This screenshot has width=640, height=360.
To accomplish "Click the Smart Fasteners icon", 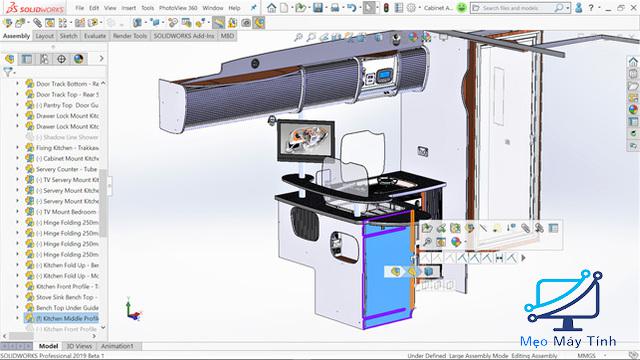I will pyautogui.click(x=80, y=23).
